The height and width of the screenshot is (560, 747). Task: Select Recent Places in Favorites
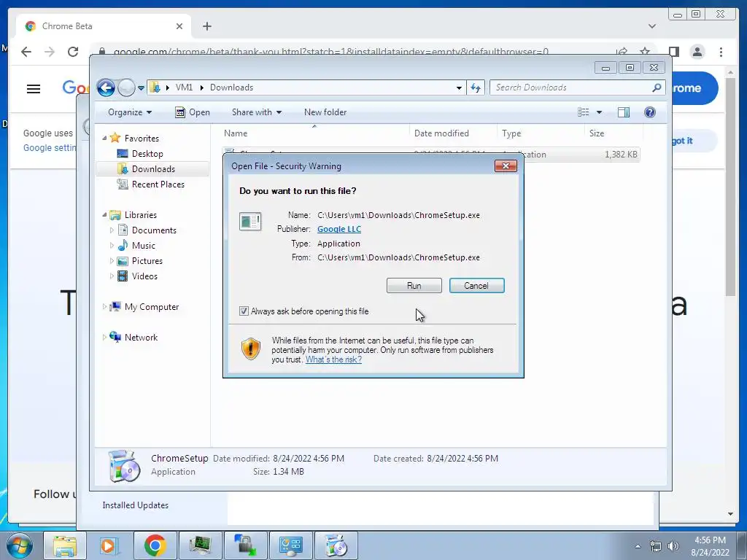pyautogui.click(x=158, y=184)
